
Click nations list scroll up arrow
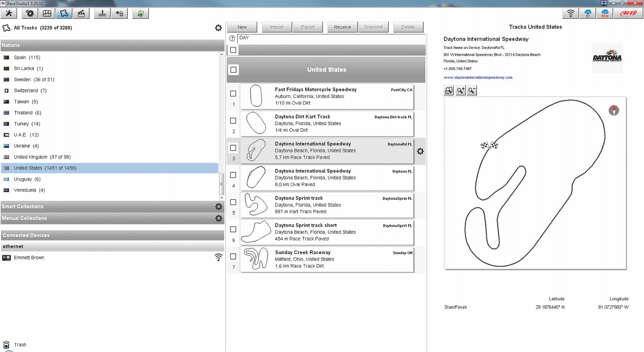point(222,54)
